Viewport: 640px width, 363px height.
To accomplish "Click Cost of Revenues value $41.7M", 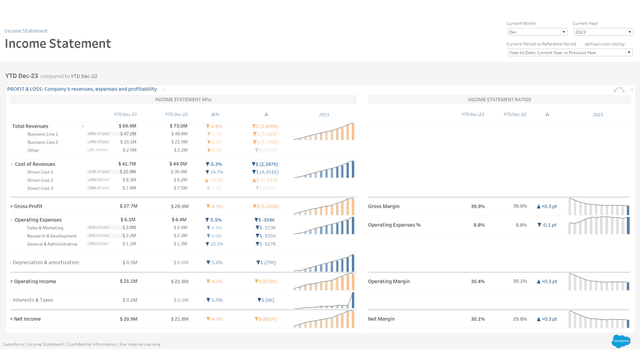I will (x=128, y=164).
